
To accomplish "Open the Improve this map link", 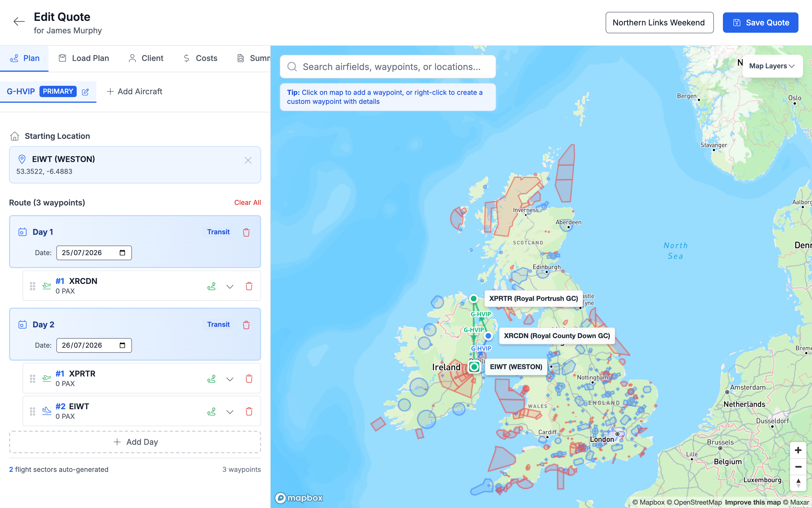I will point(753,502).
